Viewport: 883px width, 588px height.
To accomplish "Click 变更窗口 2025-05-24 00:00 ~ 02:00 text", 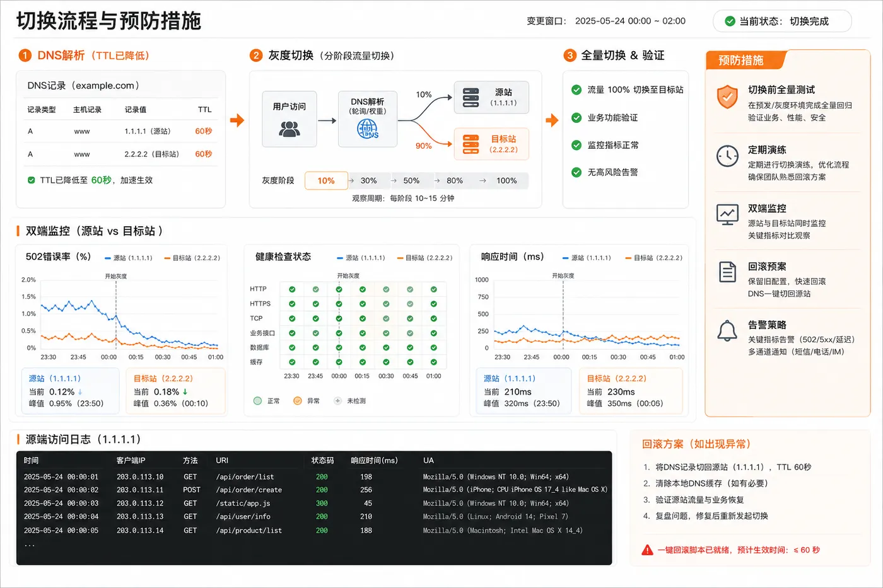I will 606,21.
